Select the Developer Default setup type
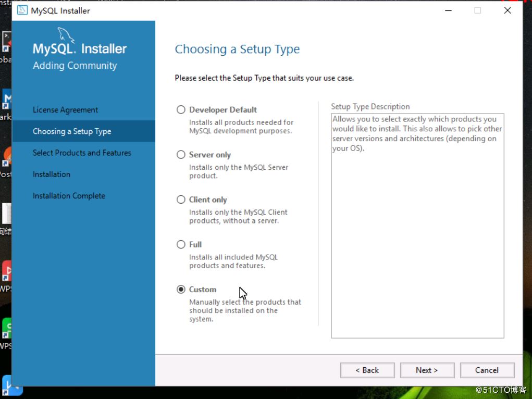This screenshot has height=399, width=532. pos(181,109)
